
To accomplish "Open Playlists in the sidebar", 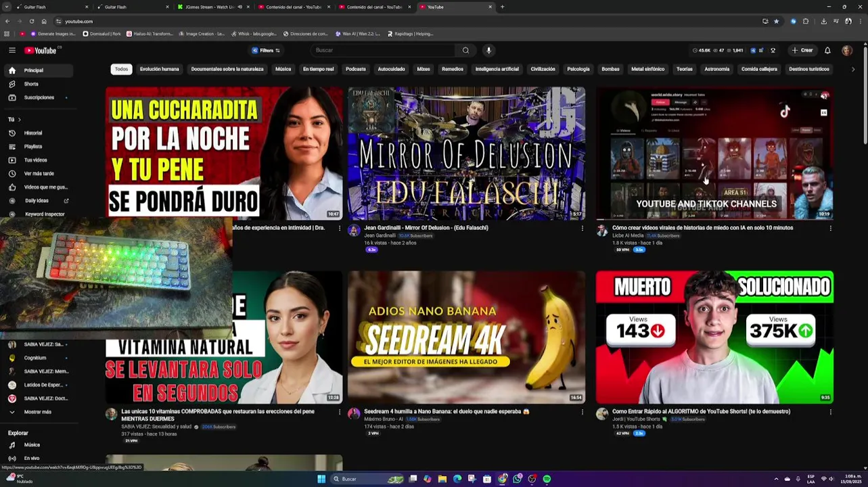I will pos(33,146).
